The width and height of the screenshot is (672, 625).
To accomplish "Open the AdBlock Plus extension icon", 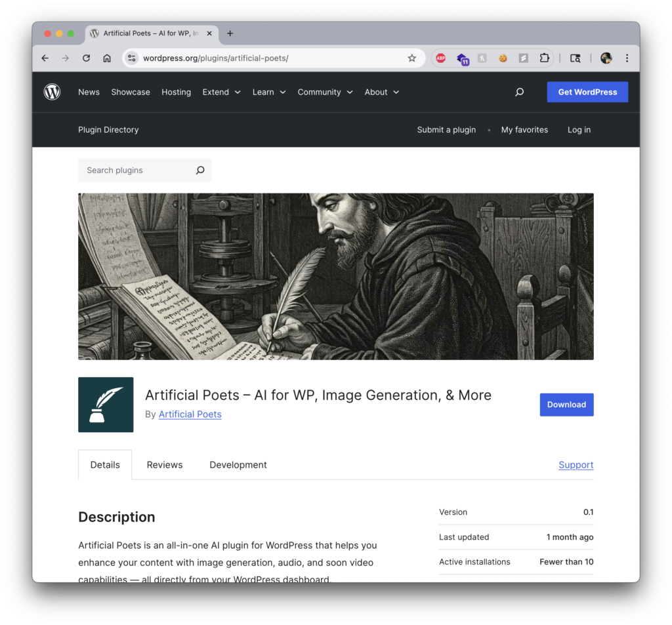I will pos(441,58).
